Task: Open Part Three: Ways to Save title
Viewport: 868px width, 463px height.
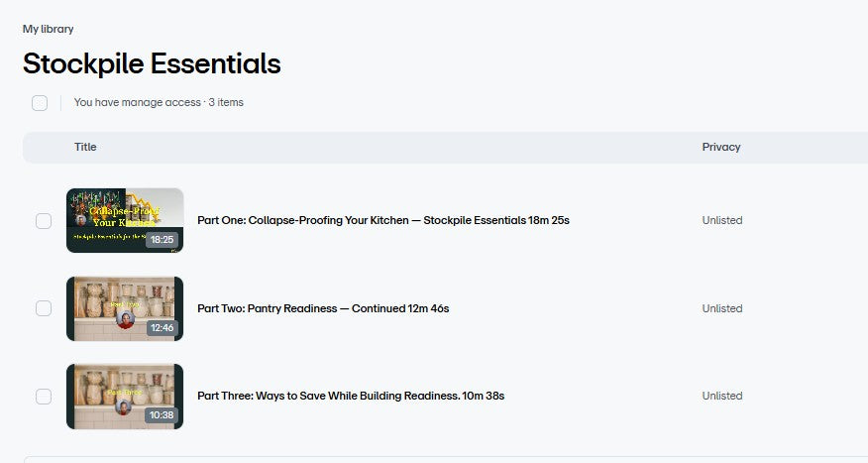Action: click(x=351, y=396)
